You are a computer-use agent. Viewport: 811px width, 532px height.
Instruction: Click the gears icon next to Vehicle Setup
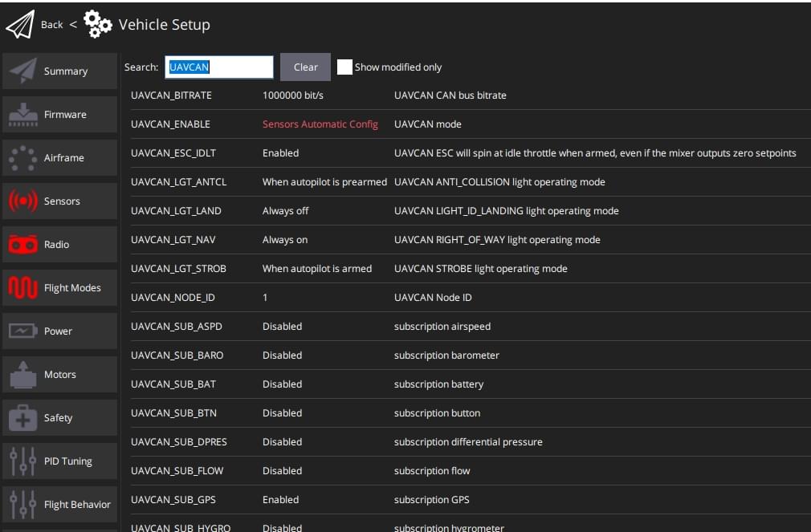(x=96, y=24)
